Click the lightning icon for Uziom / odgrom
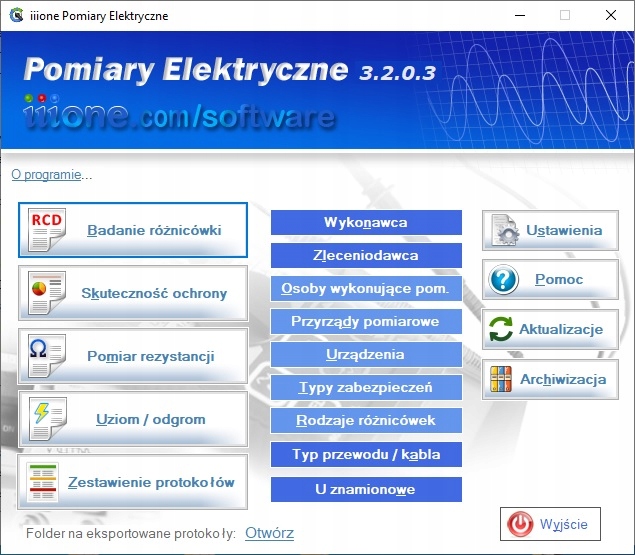 tap(45, 419)
